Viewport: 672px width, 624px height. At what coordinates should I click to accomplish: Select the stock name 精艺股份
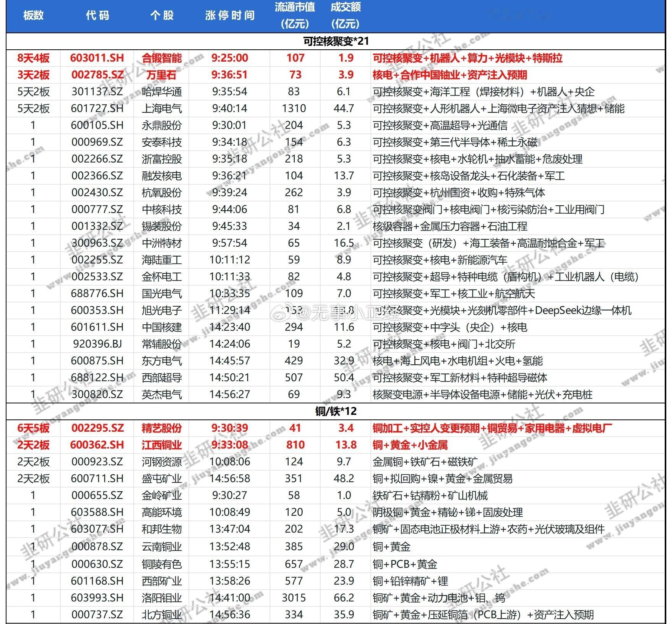(162, 428)
